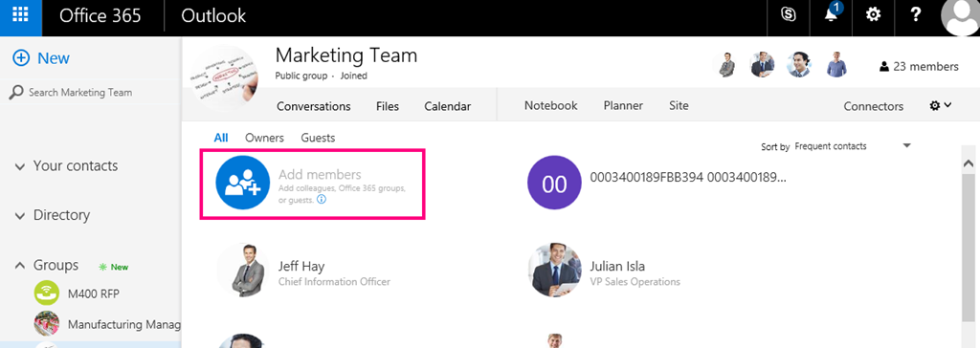The width and height of the screenshot is (980, 348).
Task: Open the Office 365 app launcher grid
Action: pyautogui.click(x=21, y=15)
